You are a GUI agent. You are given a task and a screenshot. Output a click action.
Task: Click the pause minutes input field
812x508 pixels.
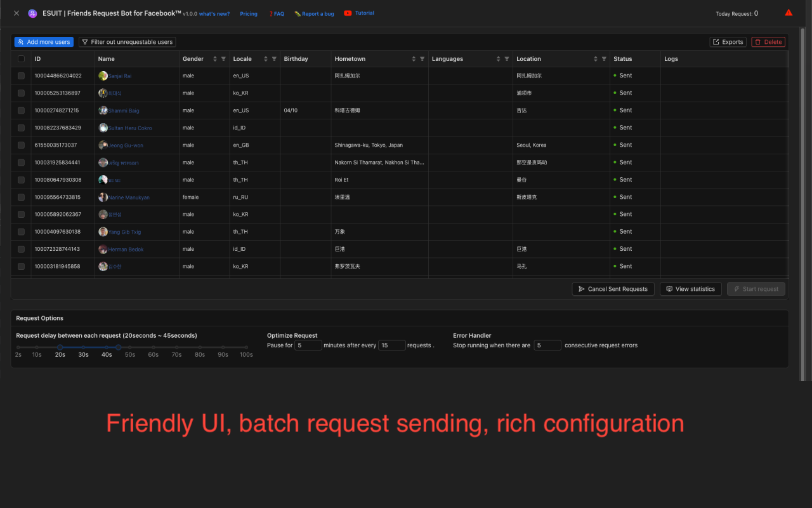click(308, 345)
